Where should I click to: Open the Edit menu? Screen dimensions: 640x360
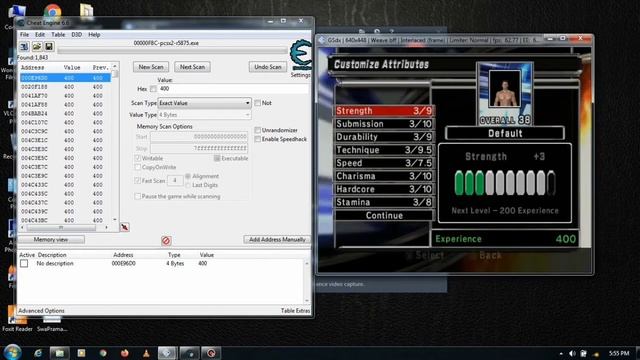pos(40,35)
